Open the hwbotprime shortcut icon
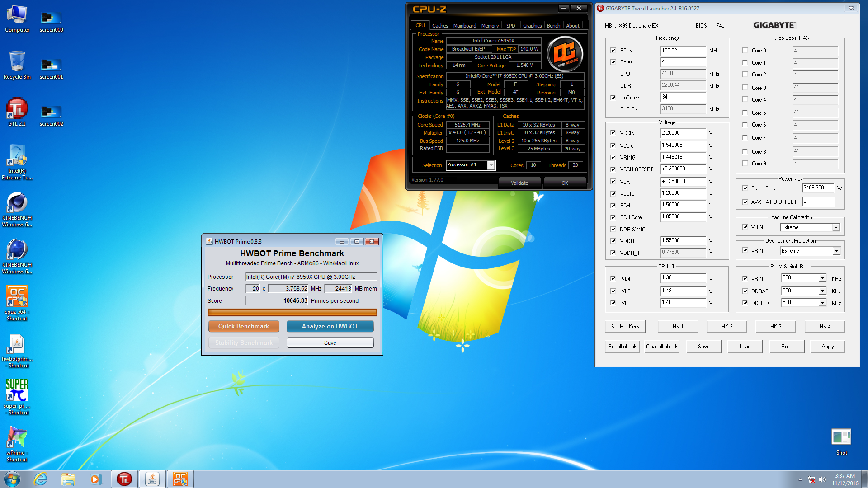The height and width of the screenshot is (488, 868). pos(17,351)
